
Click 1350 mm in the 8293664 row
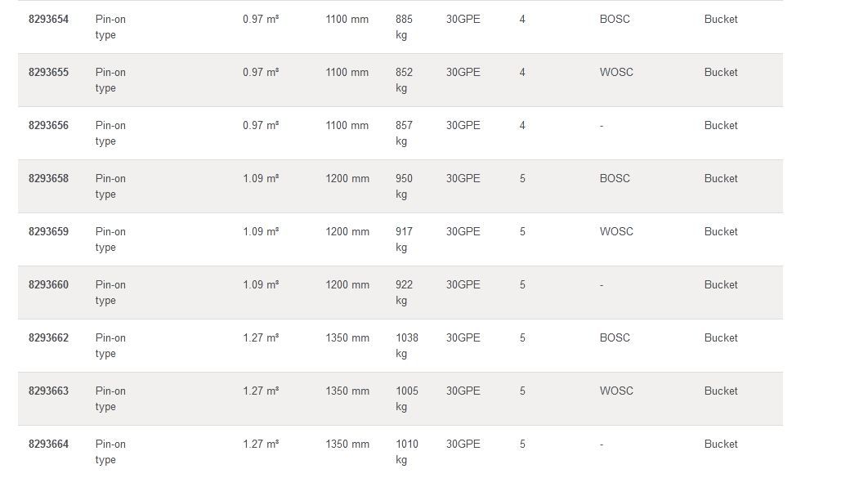point(347,444)
